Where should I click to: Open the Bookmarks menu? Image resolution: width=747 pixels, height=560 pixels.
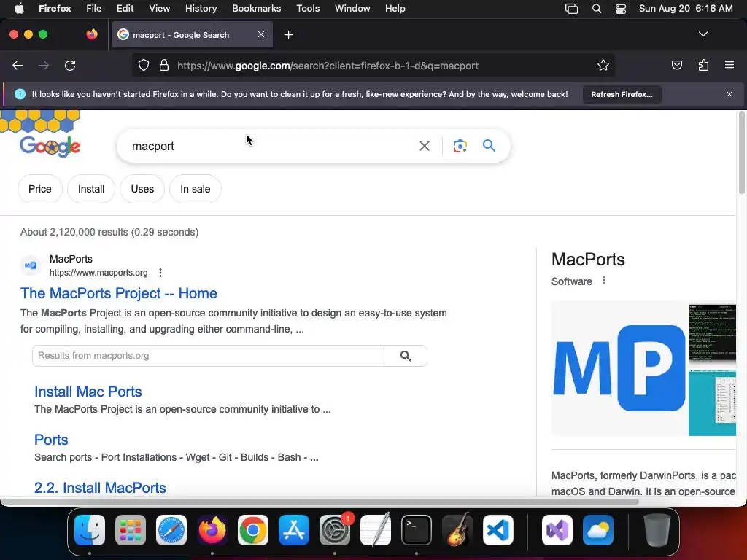point(256,9)
